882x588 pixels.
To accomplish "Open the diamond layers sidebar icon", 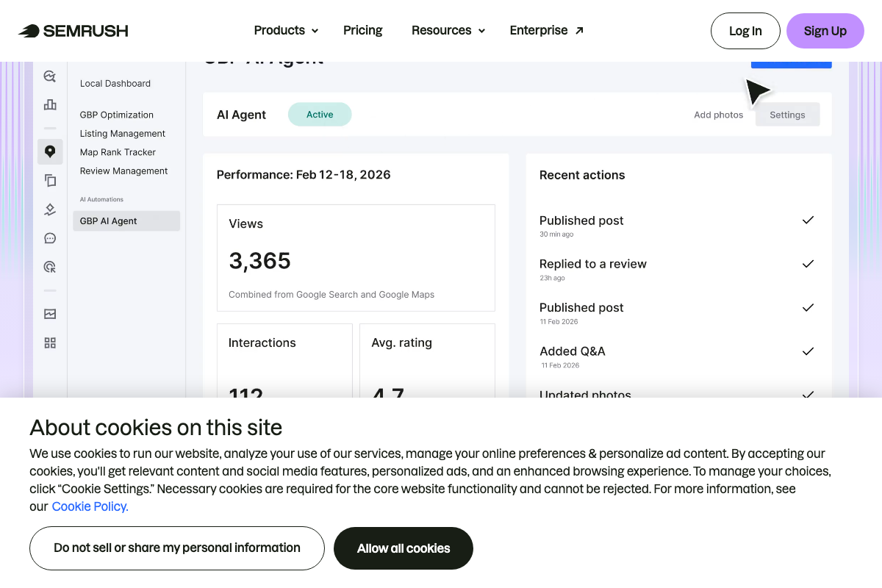I will pos(50,209).
